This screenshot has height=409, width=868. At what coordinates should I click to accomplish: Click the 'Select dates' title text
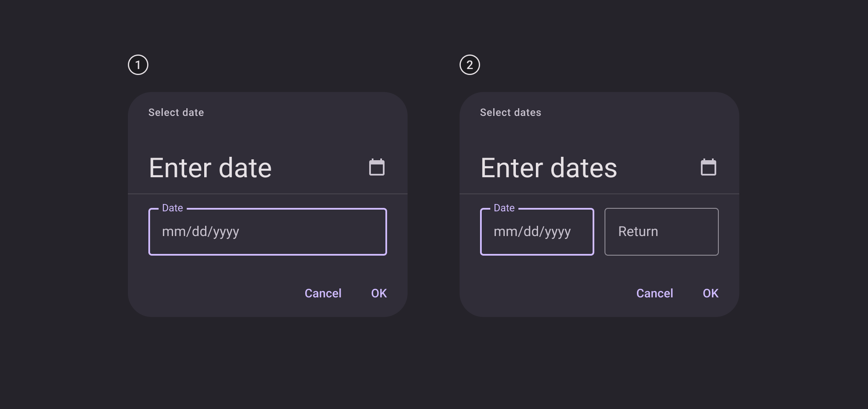point(510,112)
